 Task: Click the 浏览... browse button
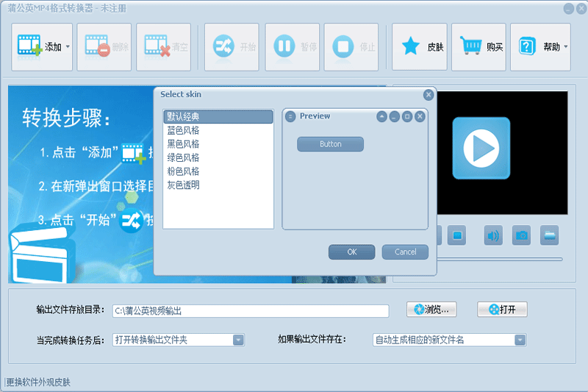click(x=431, y=310)
